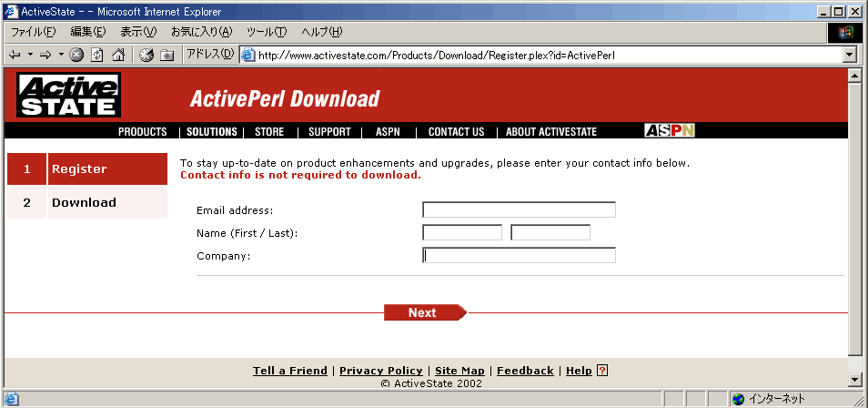
Task: Click the Email address field
Action: [x=519, y=210]
